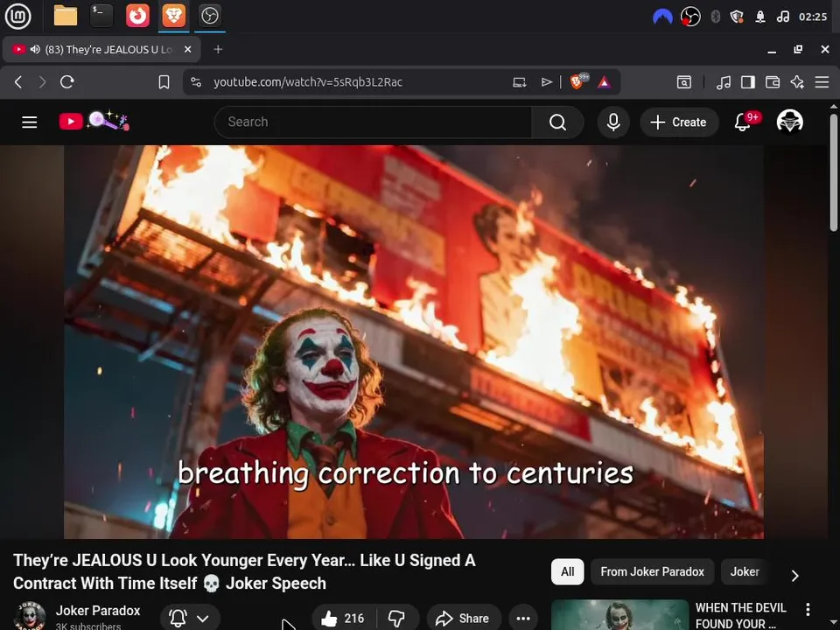
Task: Open the OBS recording tray indicator
Action: pyautogui.click(x=690, y=17)
